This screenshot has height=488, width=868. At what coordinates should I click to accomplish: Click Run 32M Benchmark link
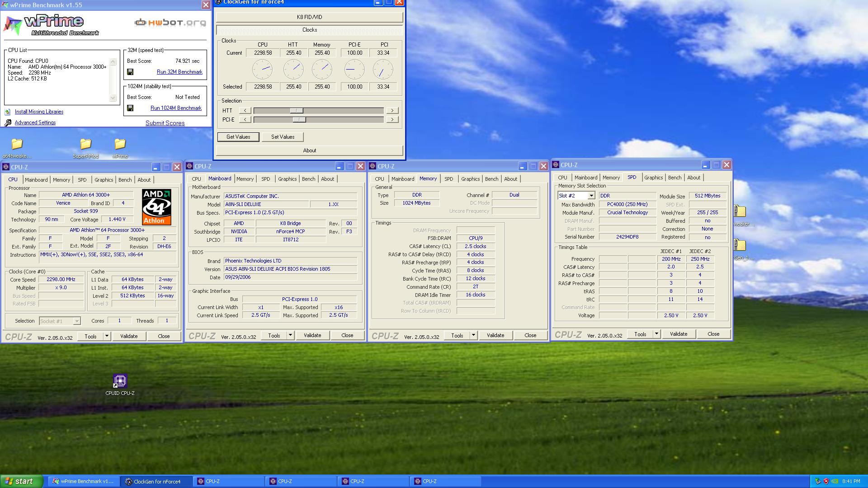click(179, 72)
